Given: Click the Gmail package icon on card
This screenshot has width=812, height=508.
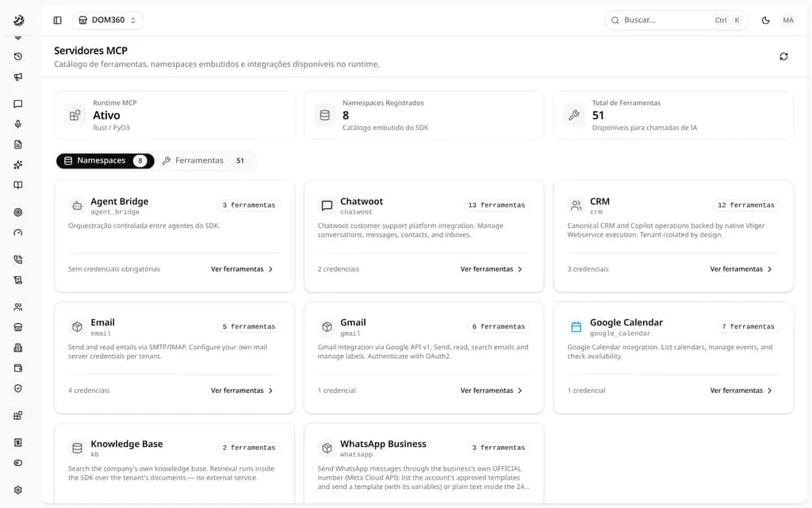Looking at the screenshot, I should [x=327, y=327].
